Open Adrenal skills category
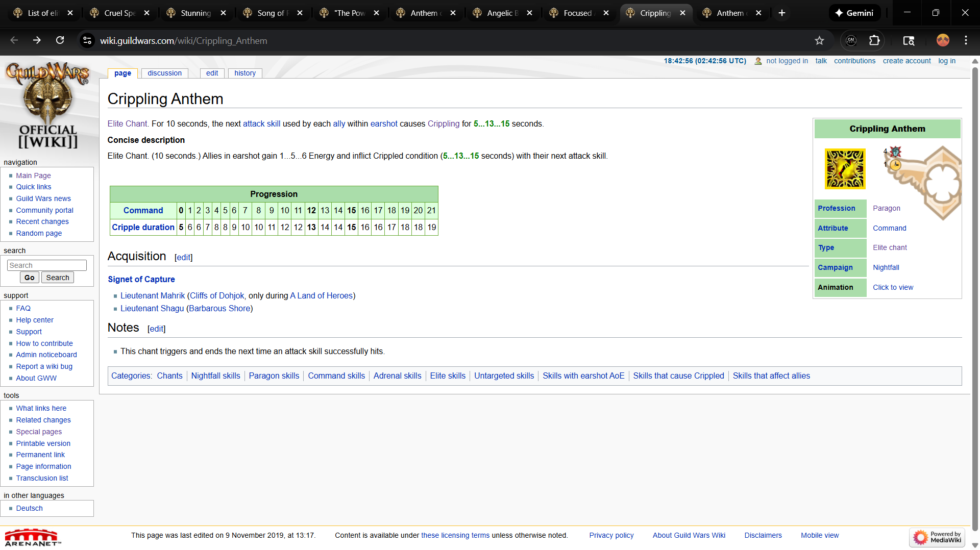Screen dimensions: 980x550 pyautogui.click(x=397, y=376)
